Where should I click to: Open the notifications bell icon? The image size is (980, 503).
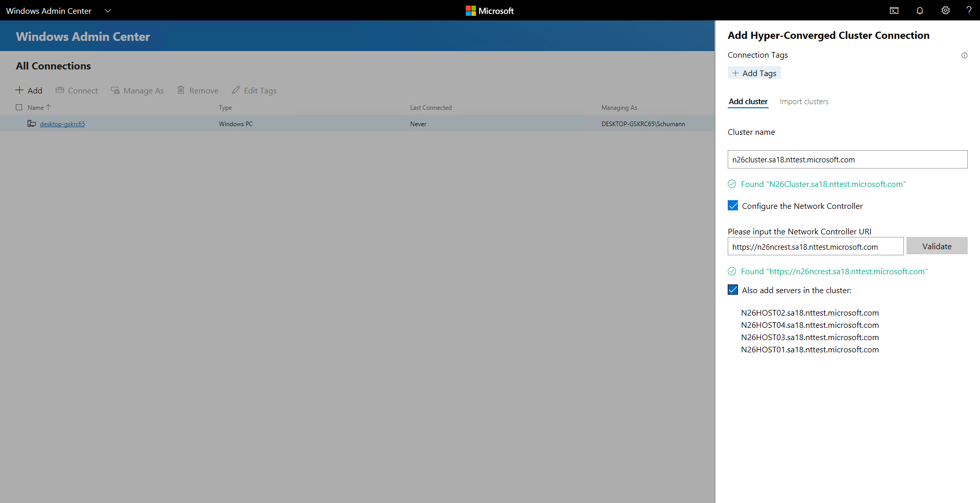coord(920,10)
